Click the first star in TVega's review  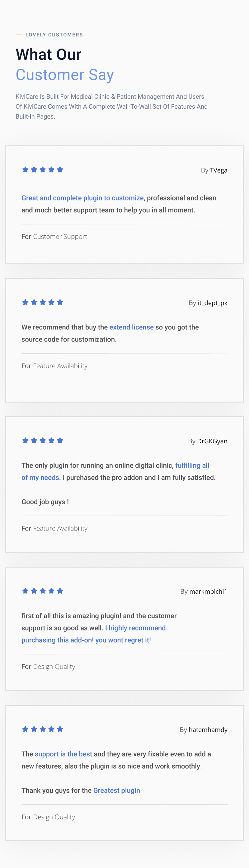[x=25, y=169]
